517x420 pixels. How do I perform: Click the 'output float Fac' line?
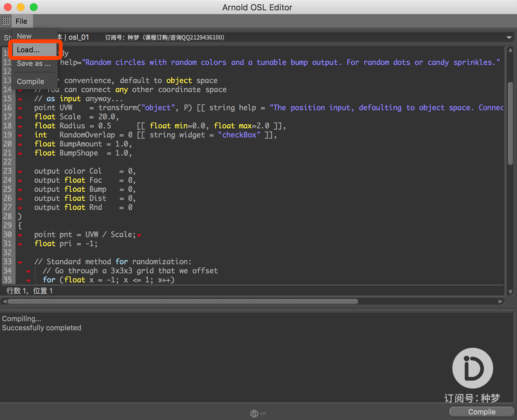85,180
